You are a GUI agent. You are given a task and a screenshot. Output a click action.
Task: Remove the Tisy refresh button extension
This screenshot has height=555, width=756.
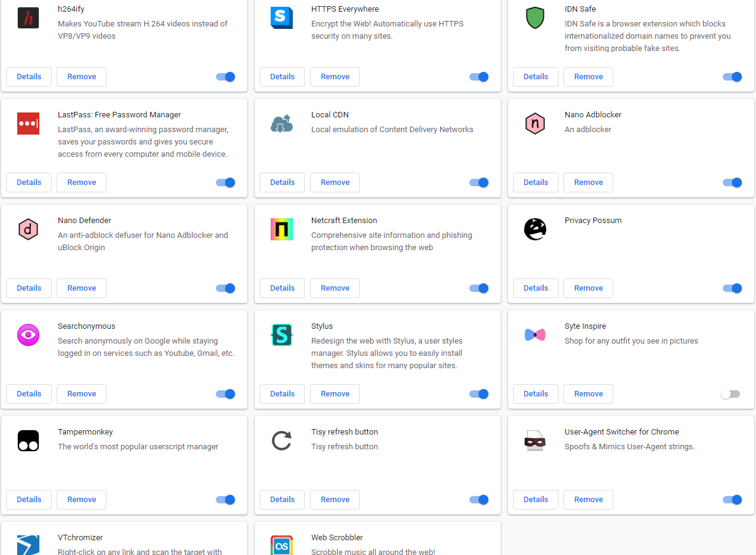click(x=335, y=500)
